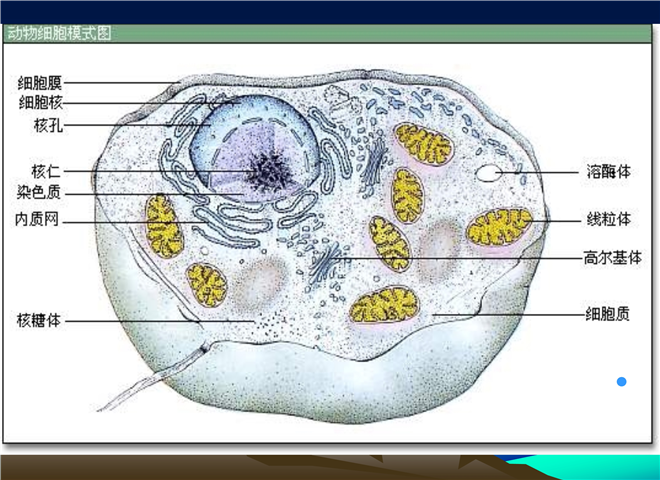660x480 pixels.
Task: Select the 线粒体 label
Action: pyautogui.click(x=609, y=219)
